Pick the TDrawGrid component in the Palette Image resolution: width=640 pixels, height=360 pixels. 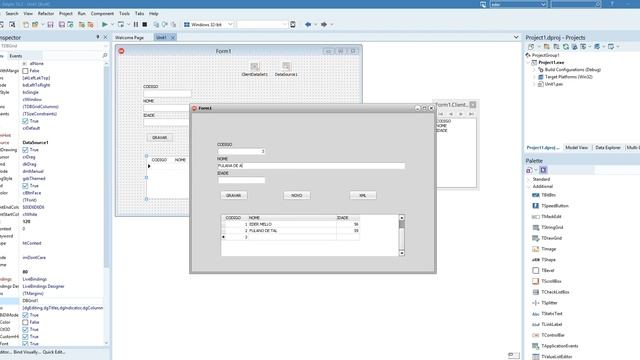pyautogui.click(x=551, y=238)
